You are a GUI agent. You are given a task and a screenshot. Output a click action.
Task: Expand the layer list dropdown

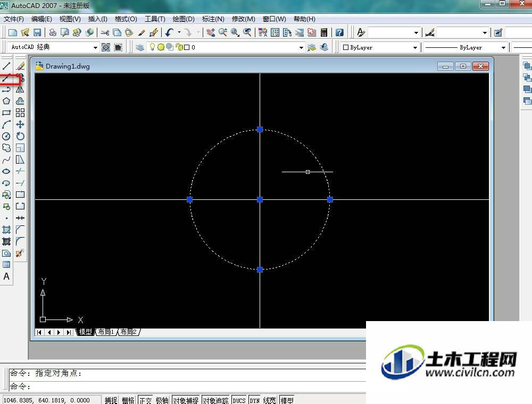tap(301, 47)
